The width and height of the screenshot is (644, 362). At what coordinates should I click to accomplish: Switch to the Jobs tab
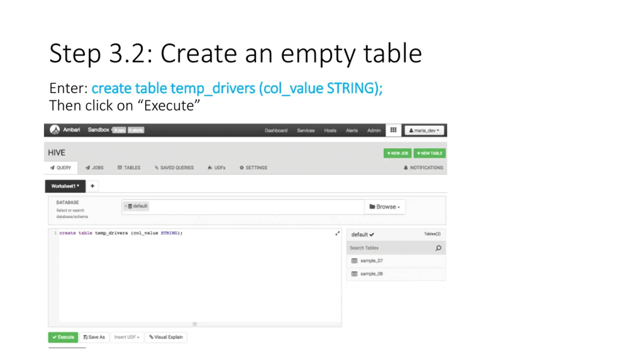[x=94, y=168]
